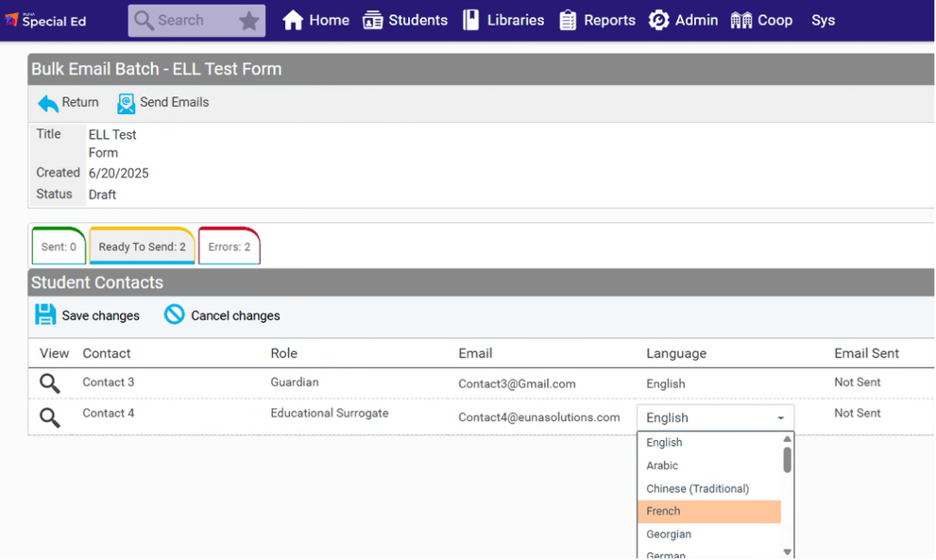Click the Email Sent column header
This screenshot has width=936, height=560.
[x=866, y=353]
